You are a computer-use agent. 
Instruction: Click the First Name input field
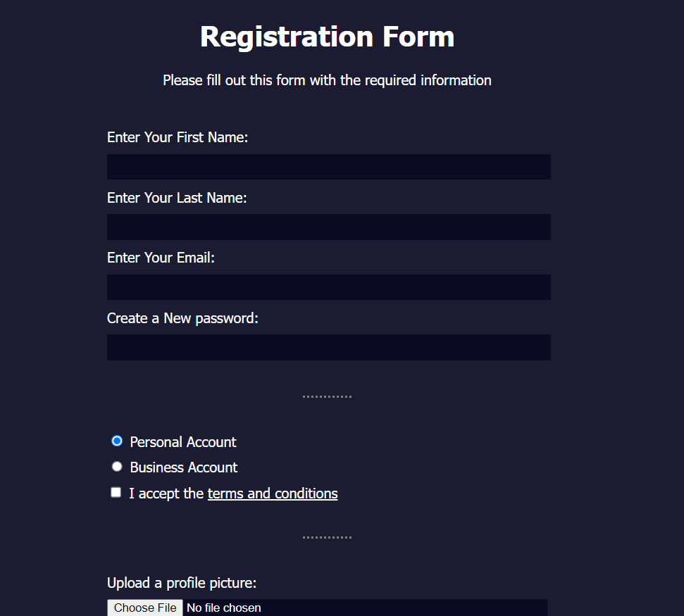click(328, 167)
